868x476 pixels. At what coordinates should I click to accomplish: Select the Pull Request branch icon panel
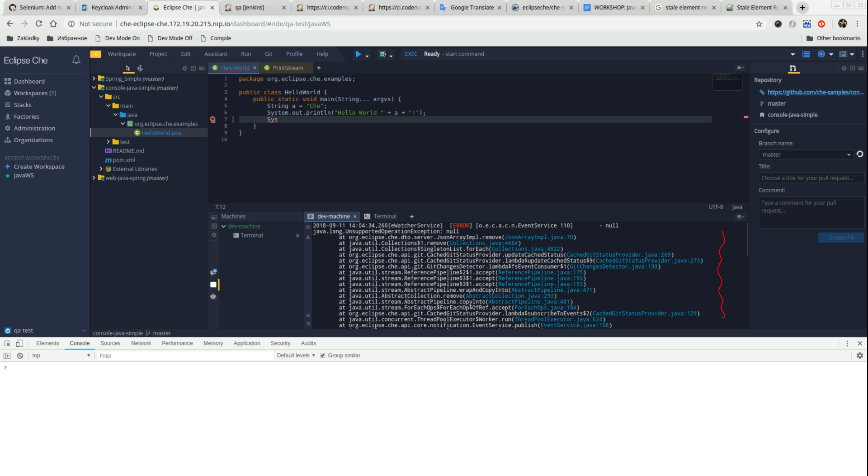click(793, 68)
